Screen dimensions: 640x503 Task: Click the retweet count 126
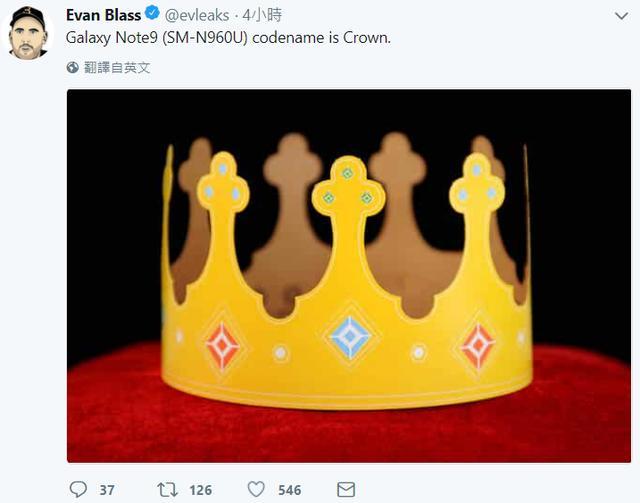(x=201, y=489)
